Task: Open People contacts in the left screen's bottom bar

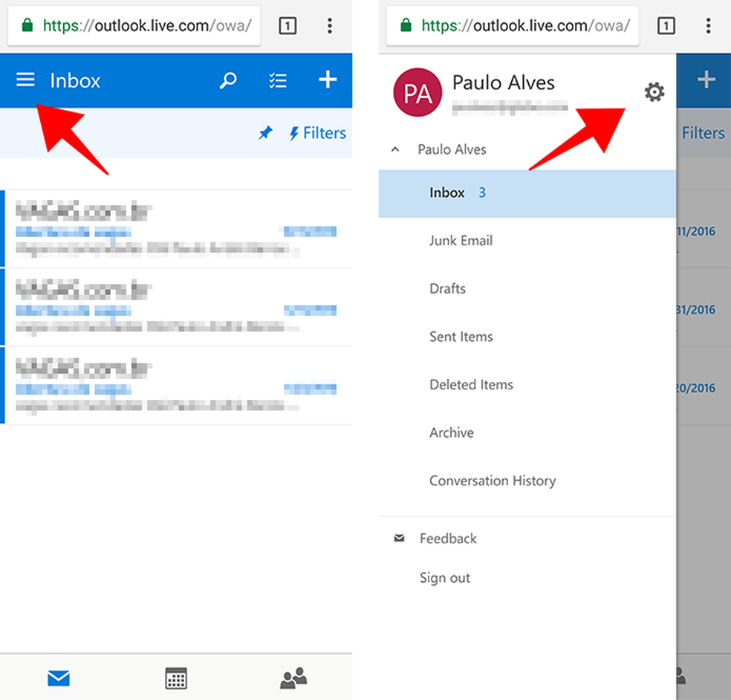Action: click(x=293, y=678)
